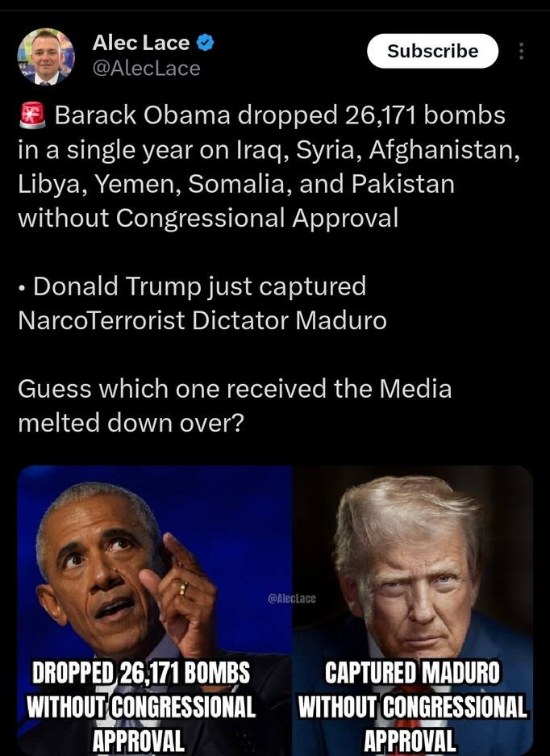Viewport: 550px width, 756px height.
Task: Click the "Barack Obama dropped 26,171 bombs" line
Action: [280, 115]
